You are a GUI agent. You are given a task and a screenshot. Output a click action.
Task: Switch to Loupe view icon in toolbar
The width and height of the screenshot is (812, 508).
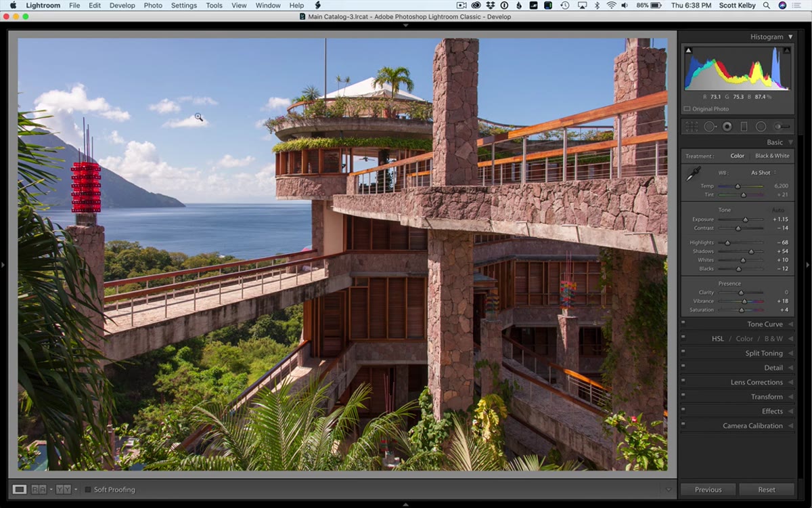coord(20,489)
